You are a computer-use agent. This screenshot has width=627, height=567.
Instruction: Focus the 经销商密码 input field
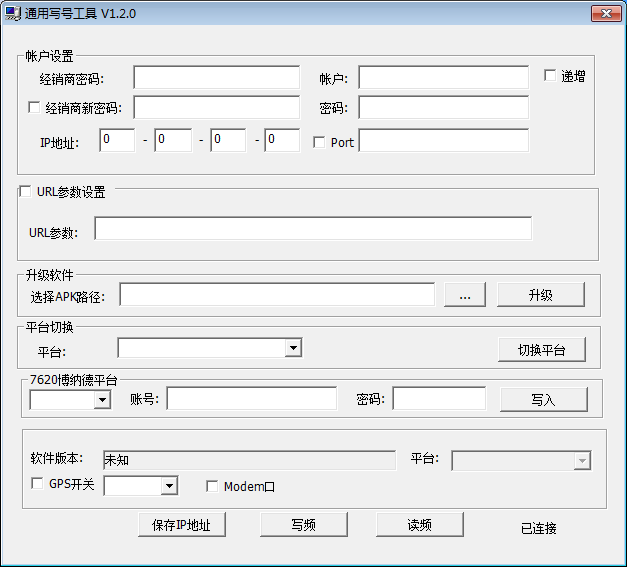coord(217,78)
